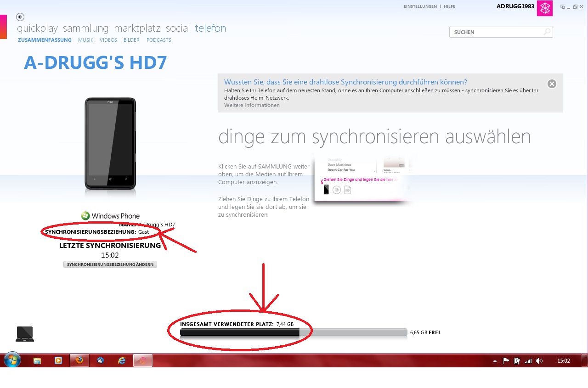Open Windows Explorer from the taskbar
Image resolution: width=588 pixels, height=388 pixels.
(x=37, y=360)
